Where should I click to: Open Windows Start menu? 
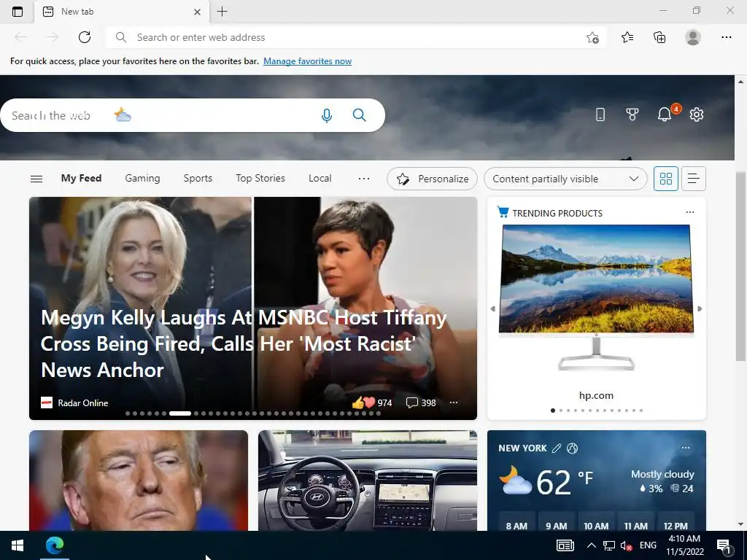pyautogui.click(x=18, y=545)
